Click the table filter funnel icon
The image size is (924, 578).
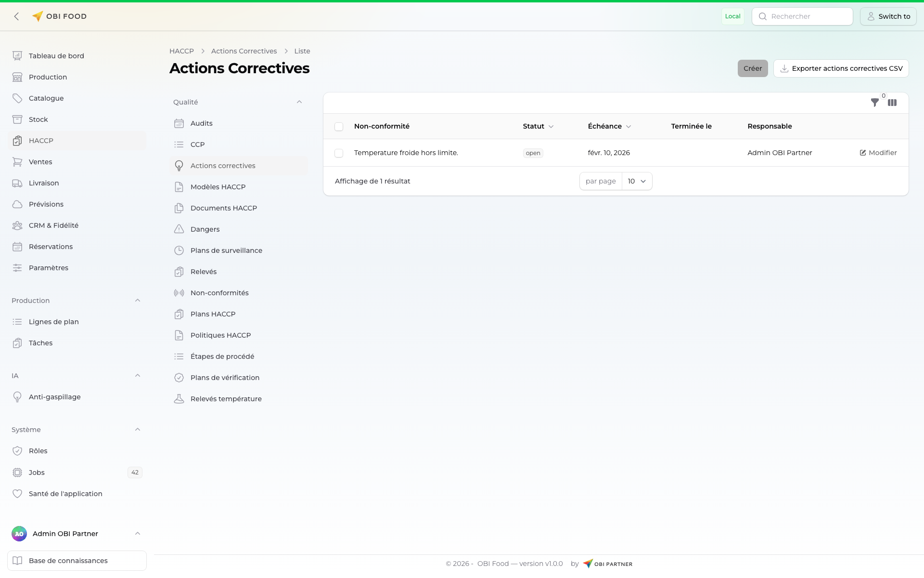[874, 103]
